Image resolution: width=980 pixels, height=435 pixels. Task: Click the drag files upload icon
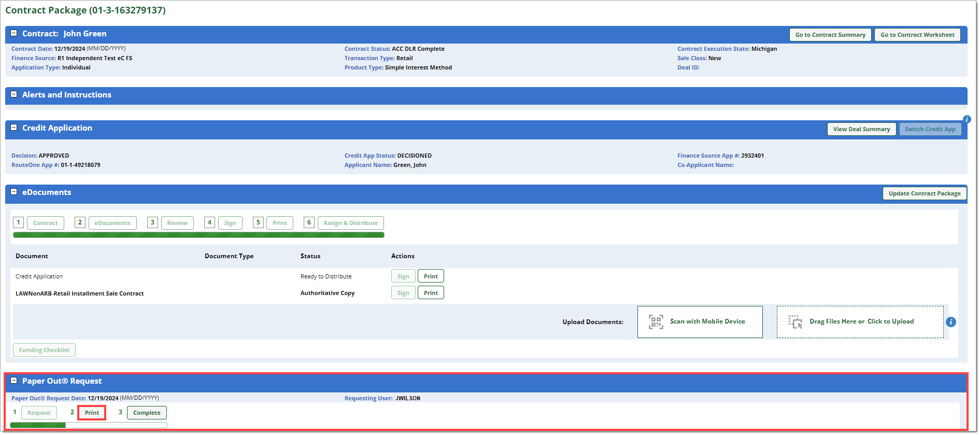pos(795,322)
